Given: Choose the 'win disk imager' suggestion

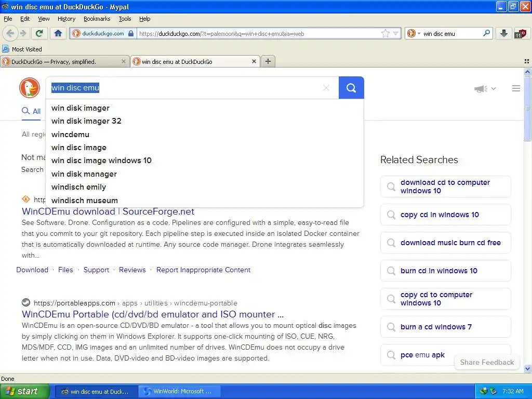Looking at the screenshot, I should [205, 108].
